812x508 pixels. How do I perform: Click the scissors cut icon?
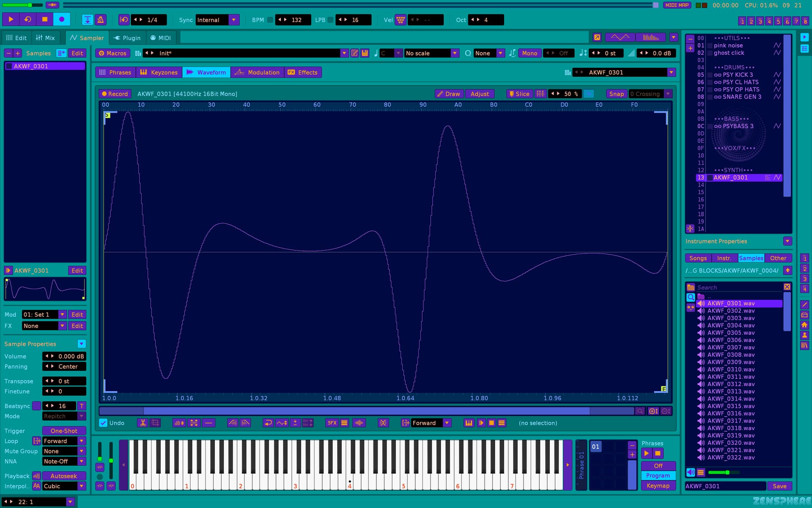(x=143, y=423)
